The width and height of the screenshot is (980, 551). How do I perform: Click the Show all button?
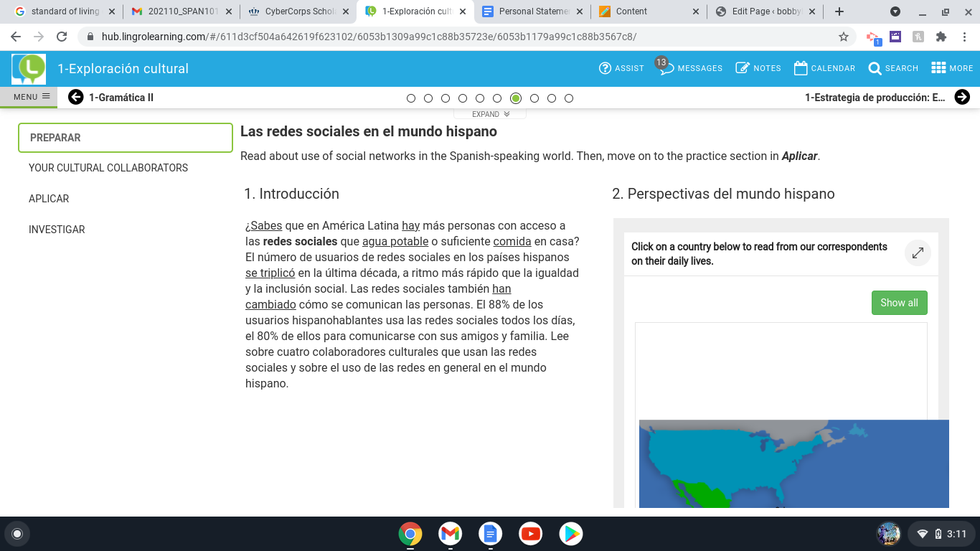[899, 303]
